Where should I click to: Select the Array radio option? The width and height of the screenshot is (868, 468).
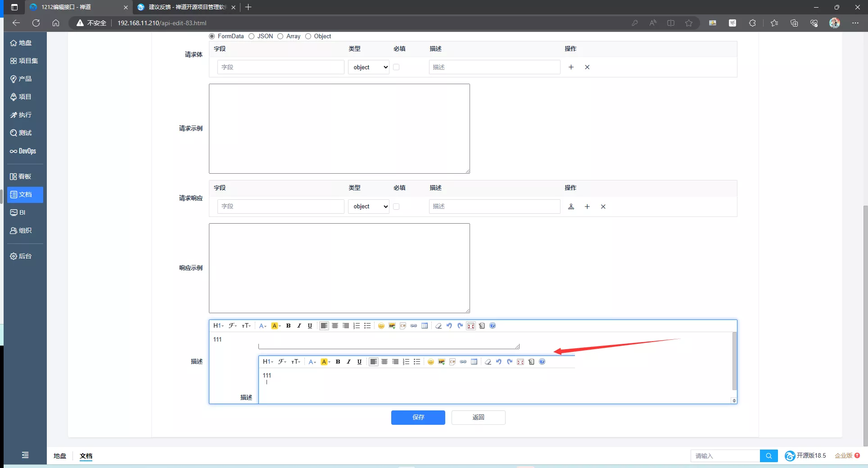(280, 36)
